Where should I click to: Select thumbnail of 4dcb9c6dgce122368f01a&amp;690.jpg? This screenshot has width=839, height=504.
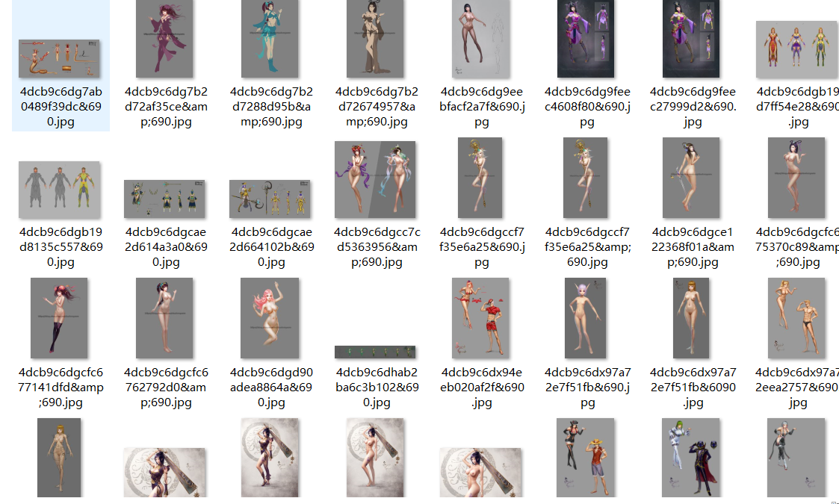[691, 178]
